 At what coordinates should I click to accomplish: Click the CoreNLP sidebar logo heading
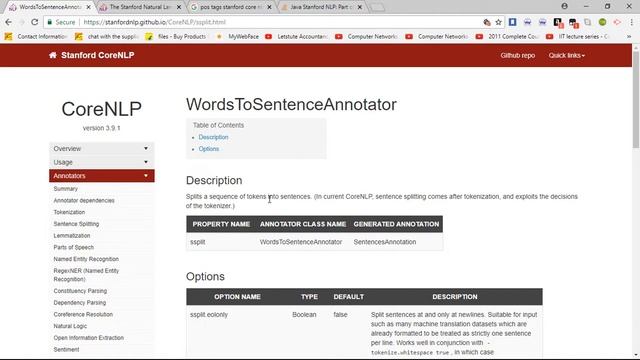click(x=102, y=109)
